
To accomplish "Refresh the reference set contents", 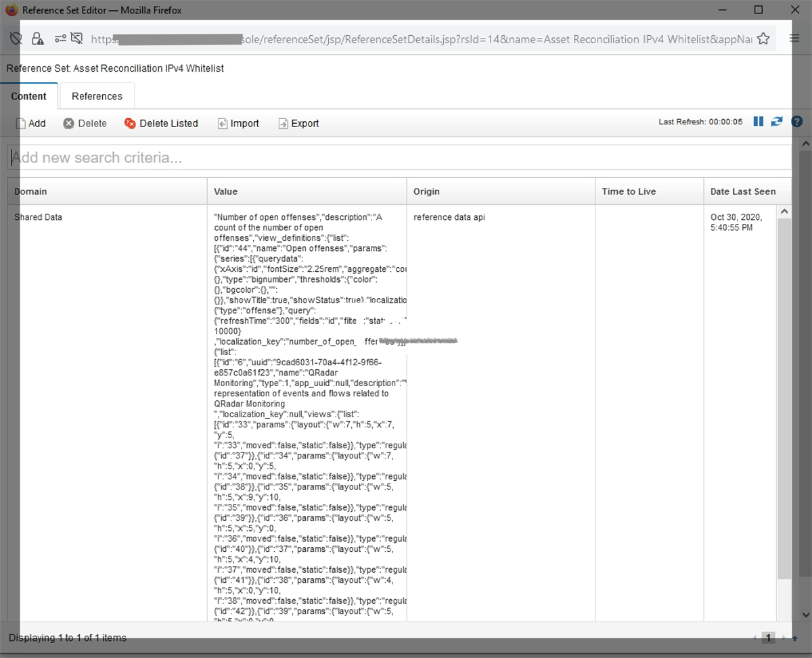I will pyautogui.click(x=777, y=122).
